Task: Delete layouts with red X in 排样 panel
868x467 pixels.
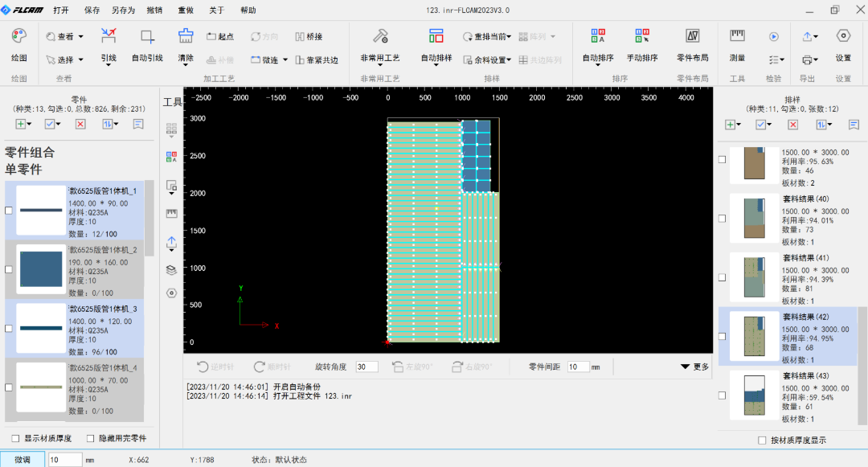Action: pos(792,125)
